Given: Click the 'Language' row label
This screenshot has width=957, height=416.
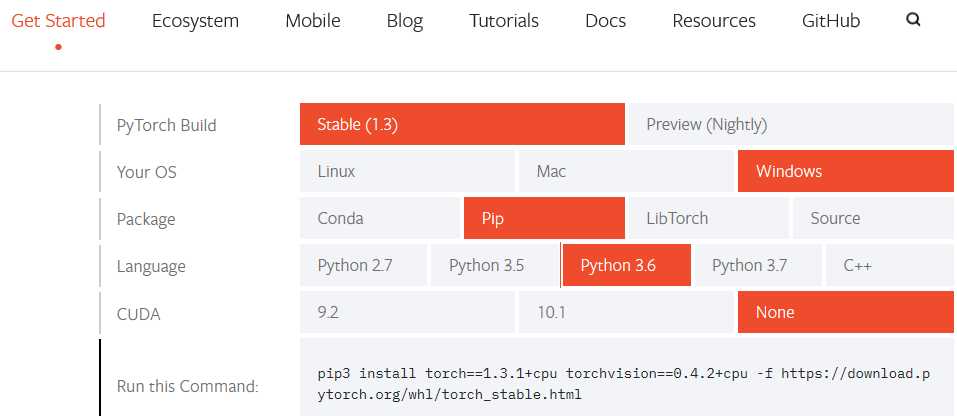Looking at the screenshot, I should 151,266.
